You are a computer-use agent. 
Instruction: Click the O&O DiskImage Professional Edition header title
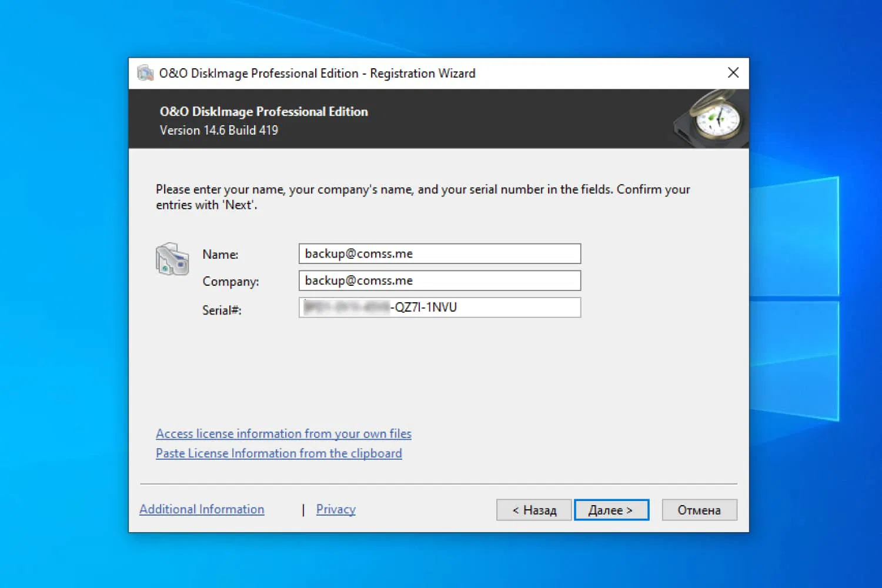click(264, 112)
